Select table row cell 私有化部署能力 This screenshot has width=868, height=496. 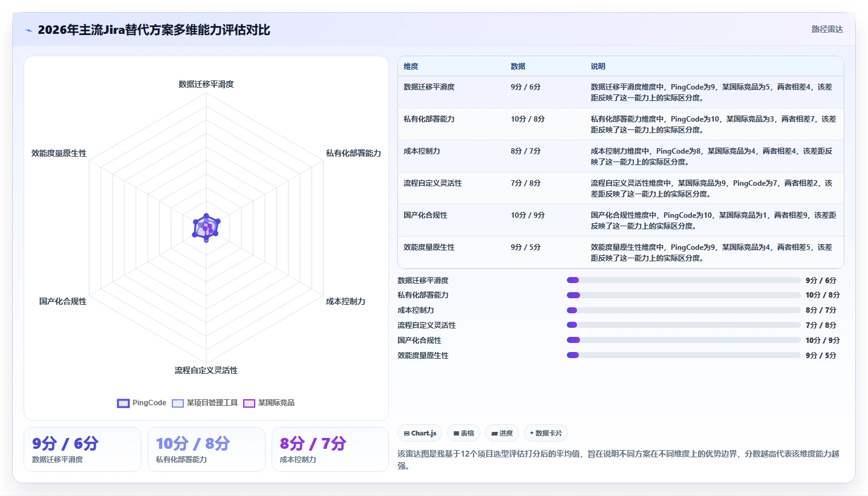(x=429, y=119)
